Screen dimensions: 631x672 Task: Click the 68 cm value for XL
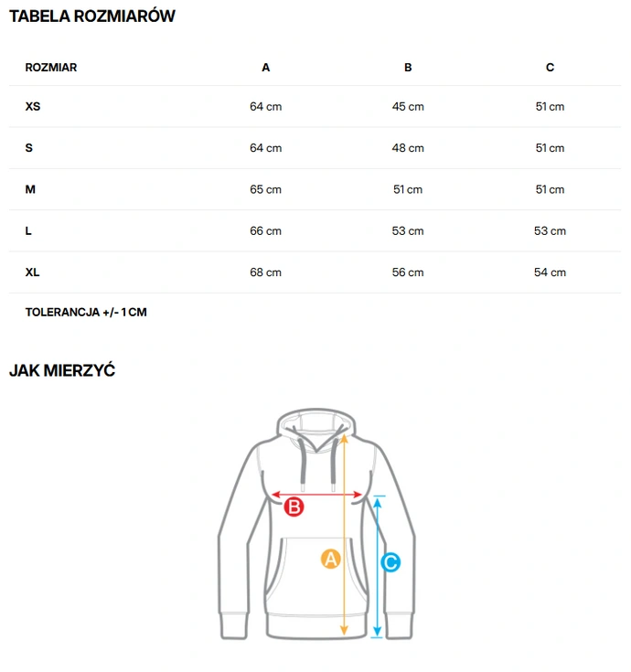pyautogui.click(x=266, y=272)
